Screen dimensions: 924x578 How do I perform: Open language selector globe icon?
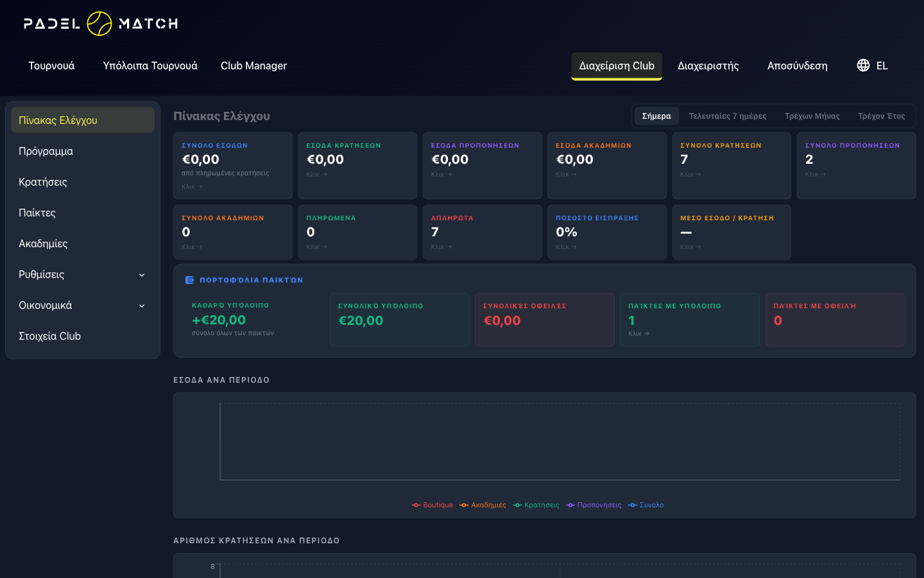[x=863, y=66]
